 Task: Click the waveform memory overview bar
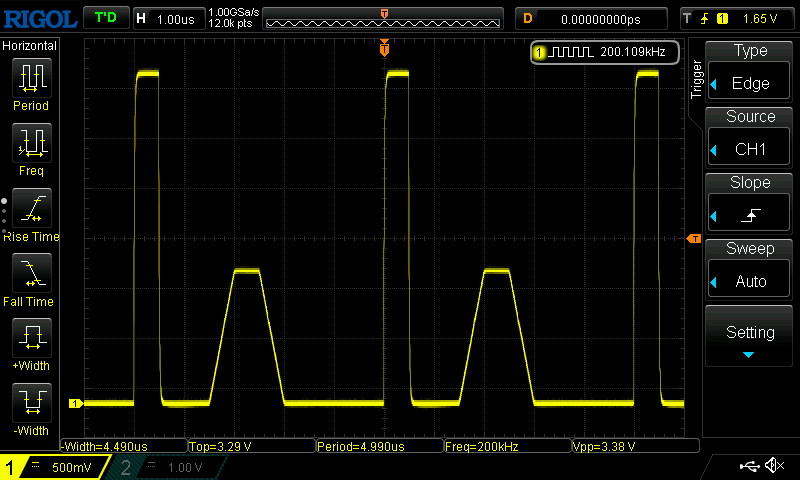[x=383, y=19]
